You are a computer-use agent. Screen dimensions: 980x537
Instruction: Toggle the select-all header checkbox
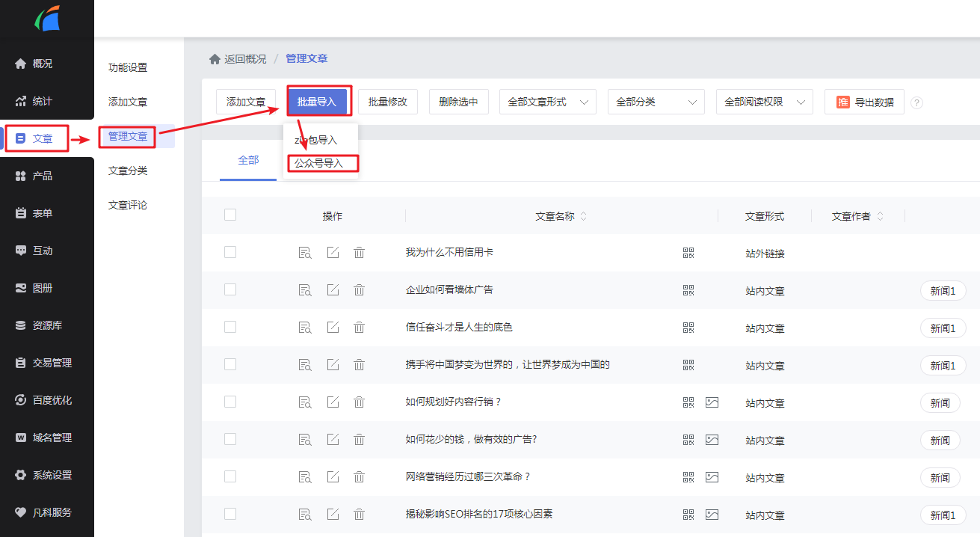pos(230,215)
